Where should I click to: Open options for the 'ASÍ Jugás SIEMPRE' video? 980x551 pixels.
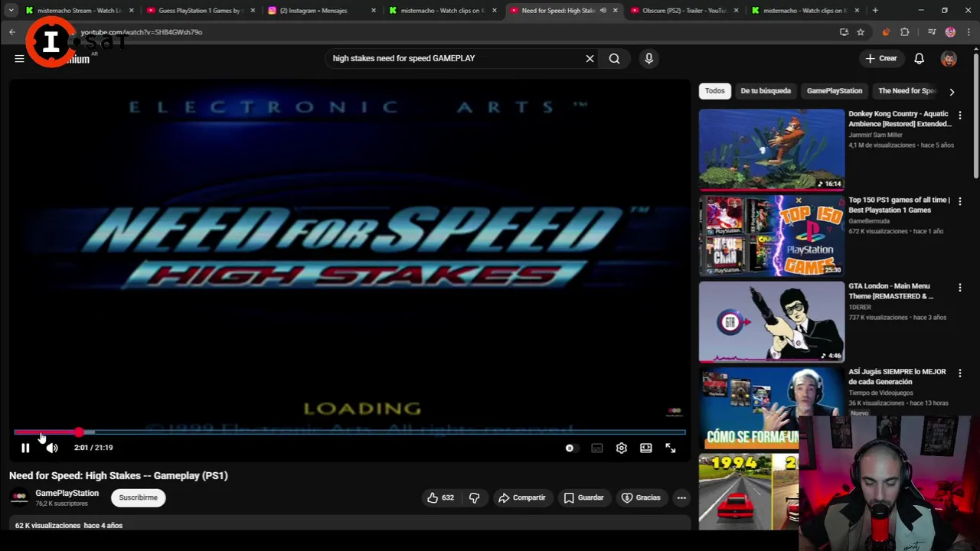[959, 373]
